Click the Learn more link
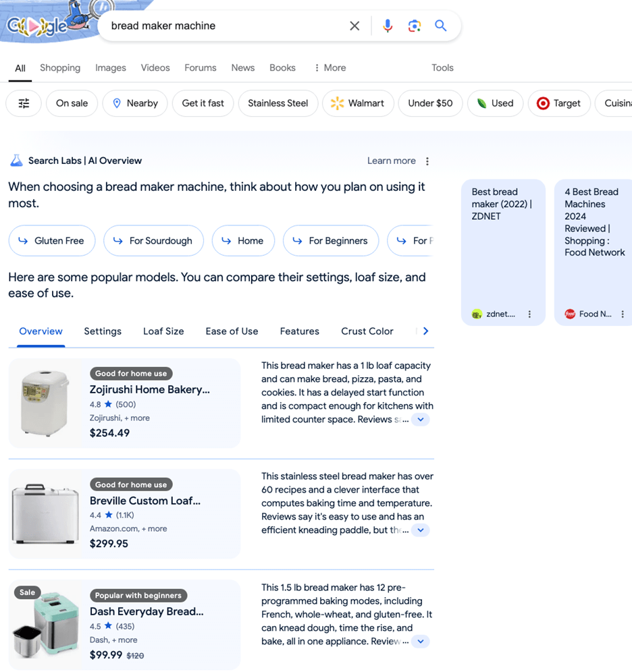632x672 pixels. coord(391,161)
